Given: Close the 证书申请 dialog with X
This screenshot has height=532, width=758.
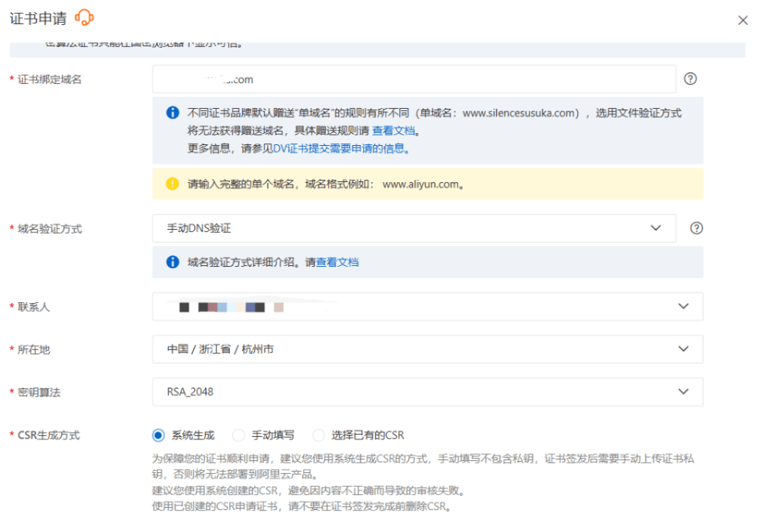Looking at the screenshot, I should tap(743, 21).
